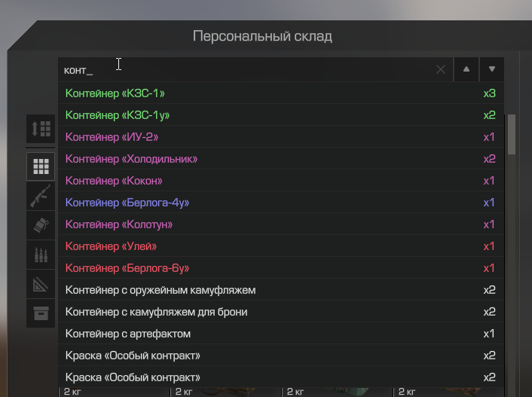
Task: Filter storage by weapons rifle icon
Action: coord(41,196)
